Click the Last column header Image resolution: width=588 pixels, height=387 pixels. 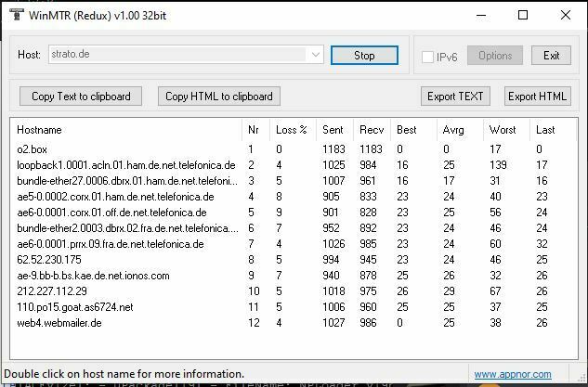553,130
